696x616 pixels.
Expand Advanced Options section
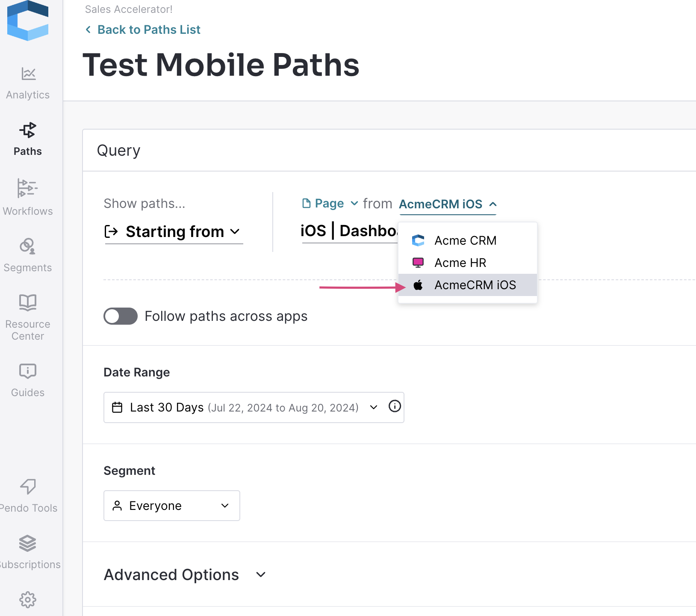[185, 575]
